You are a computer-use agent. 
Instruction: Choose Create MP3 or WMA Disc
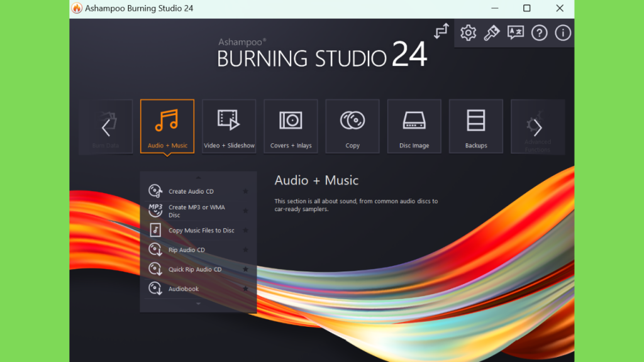[x=198, y=211]
